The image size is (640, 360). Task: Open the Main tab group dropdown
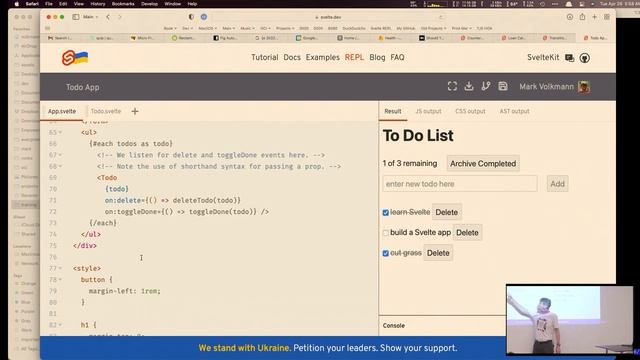91,17
